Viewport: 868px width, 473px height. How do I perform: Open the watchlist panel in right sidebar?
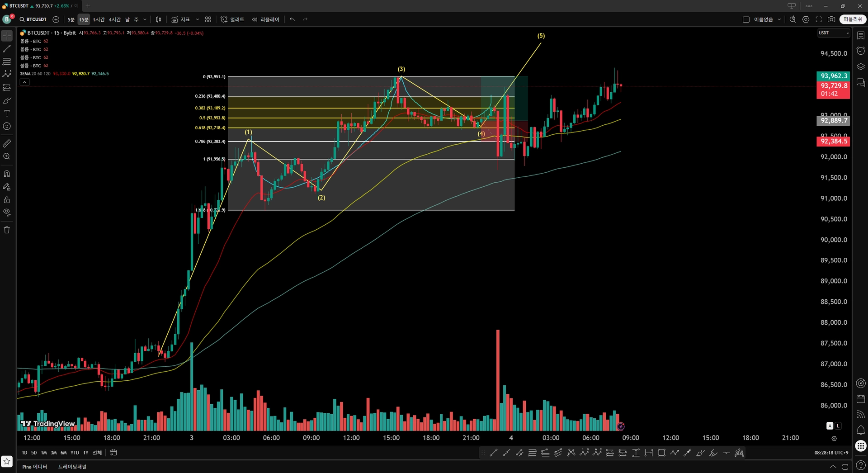(x=861, y=35)
